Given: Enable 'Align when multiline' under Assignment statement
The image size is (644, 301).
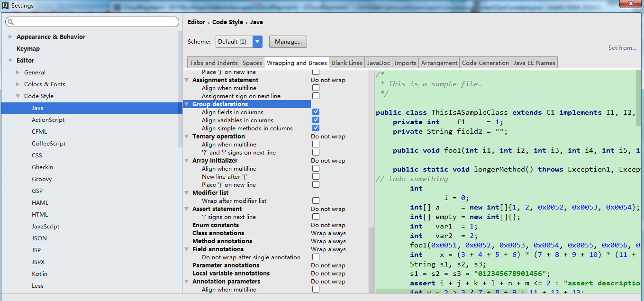Looking at the screenshot, I should pyautogui.click(x=316, y=88).
